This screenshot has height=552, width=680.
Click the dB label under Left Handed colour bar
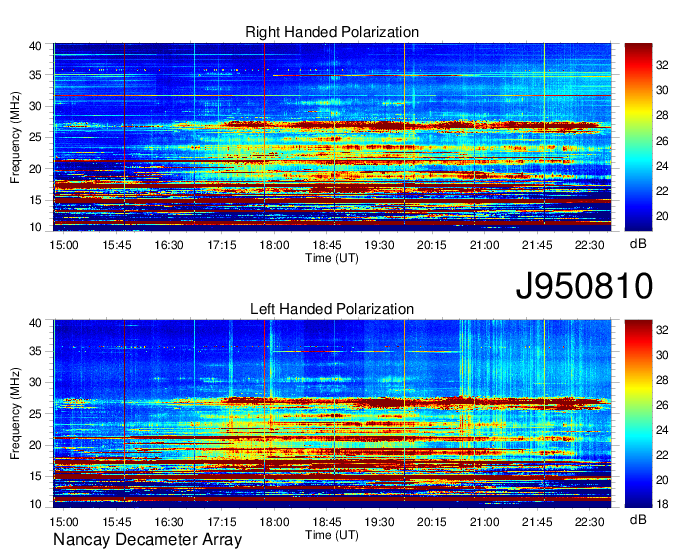pyautogui.click(x=638, y=519)
